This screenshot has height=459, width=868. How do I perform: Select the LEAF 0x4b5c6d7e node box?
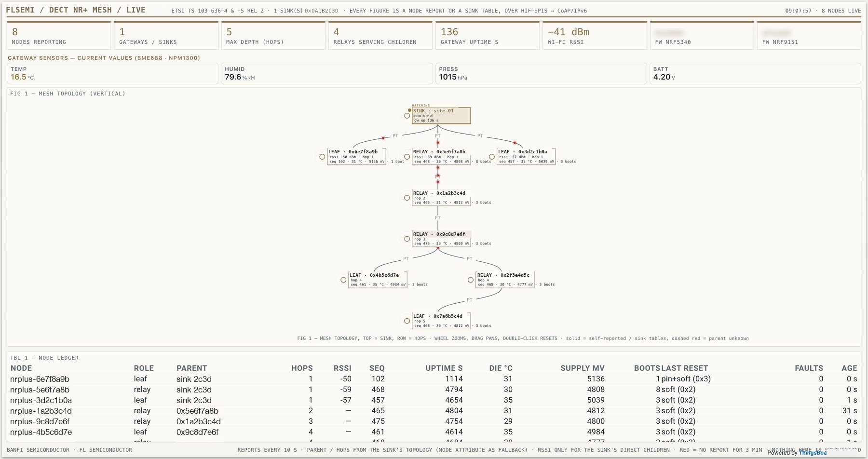point(378,280)
